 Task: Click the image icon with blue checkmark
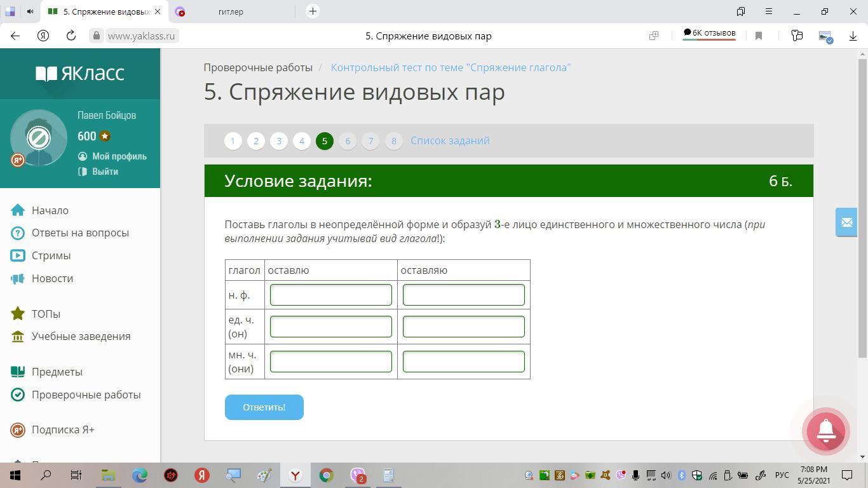click(x=825, y=37)
